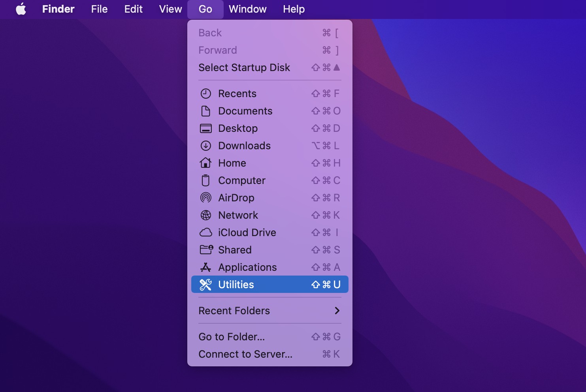Image resolution: width=586 pixels, height=392 pixels.
Task: Expand the Recent Folders submenu arrow
Action: click(x=337, y=311)
